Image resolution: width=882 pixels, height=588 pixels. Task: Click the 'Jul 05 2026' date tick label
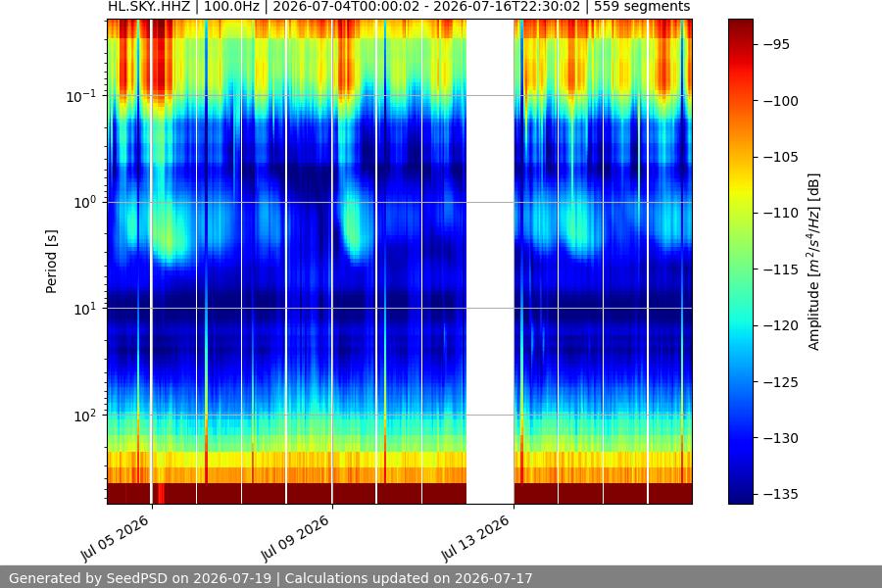(116, 538)
